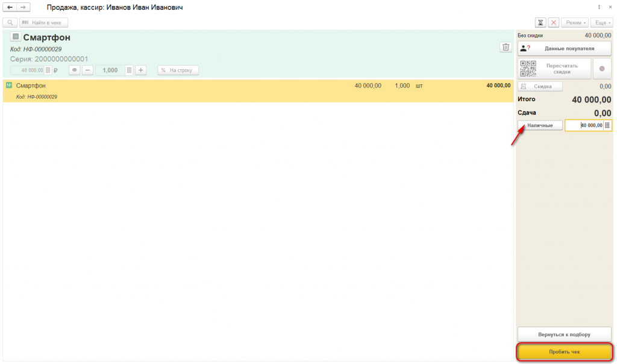Click the "шт" unit in the receipt row
This screenshot has width=617, height=364.
pyautogui.click(x=419, y=86)
